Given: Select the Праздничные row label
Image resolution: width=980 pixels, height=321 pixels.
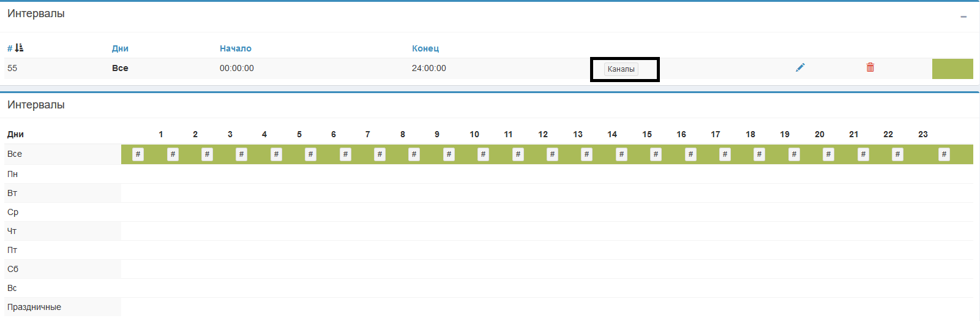Looking at the screenshot, I should pos(34,307).
